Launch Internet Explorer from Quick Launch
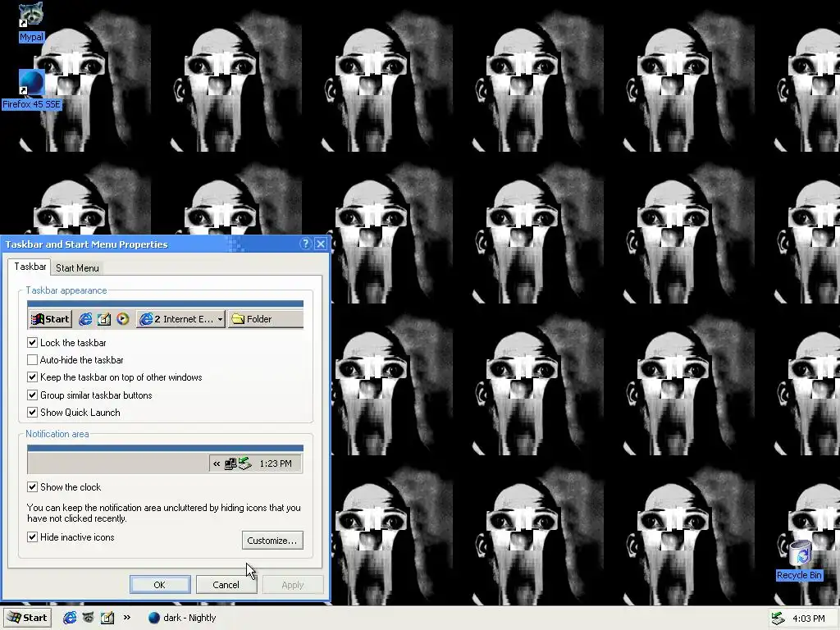The image size is (840, 630). click(x=70, y=618)
